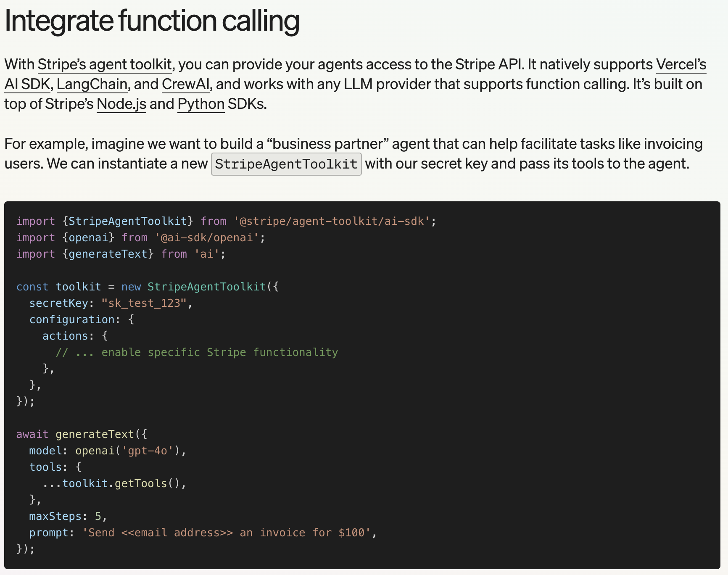Click the "secretKey" property name

[59, 303]
